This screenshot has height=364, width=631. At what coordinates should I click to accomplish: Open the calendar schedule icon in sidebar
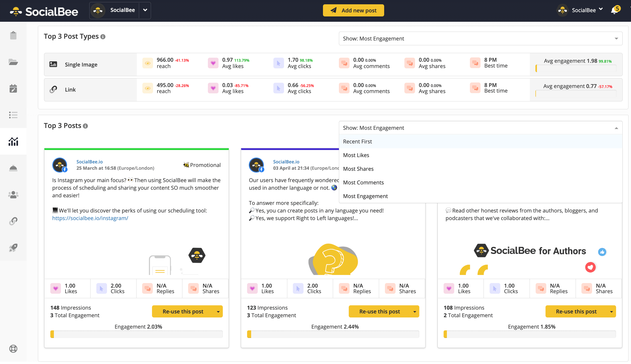click(13, 89)
